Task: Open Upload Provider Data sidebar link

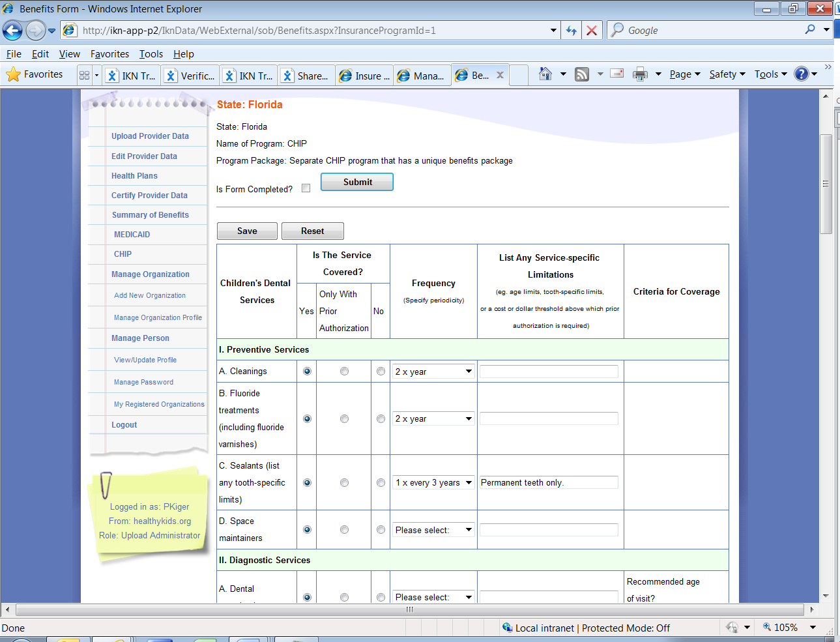Action: click(150, 136)
